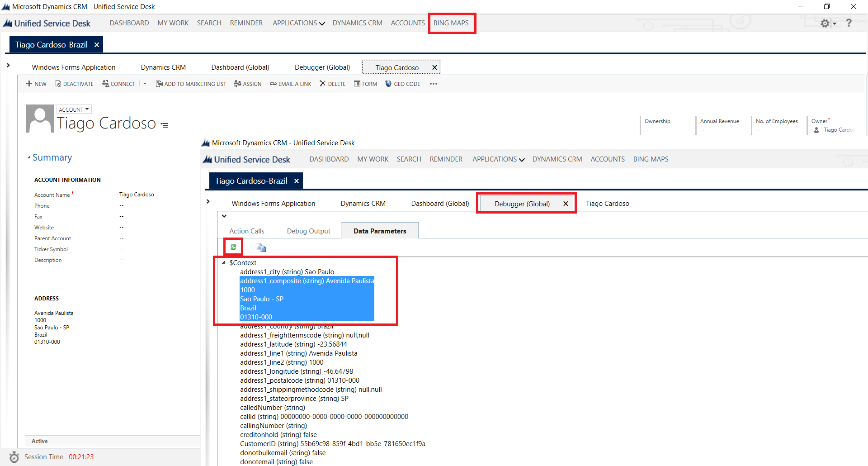Click Assign in the account toolbar
Screen dimensions: 868x466
pyautogui.click(x=248, y=84)
